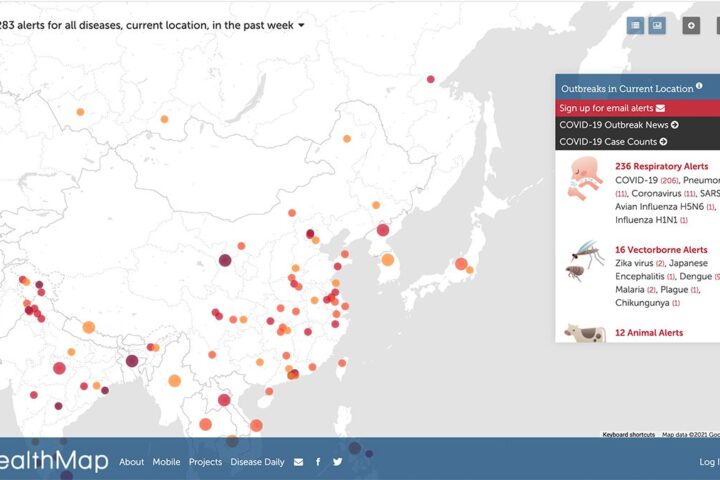The height and width of the screenshot is (480, 720).
Task: Open About in footer menu
Action: pos(131,462)
